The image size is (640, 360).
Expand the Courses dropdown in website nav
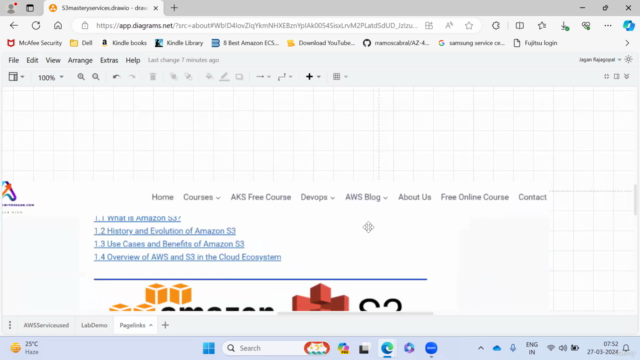coord(202,197)
